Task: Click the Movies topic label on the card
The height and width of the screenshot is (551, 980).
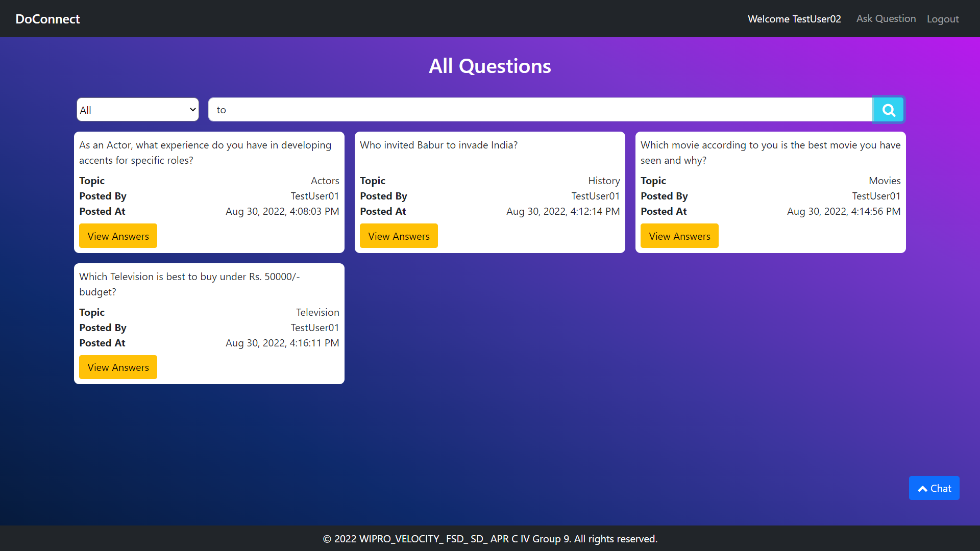Action: pos(884,181)
